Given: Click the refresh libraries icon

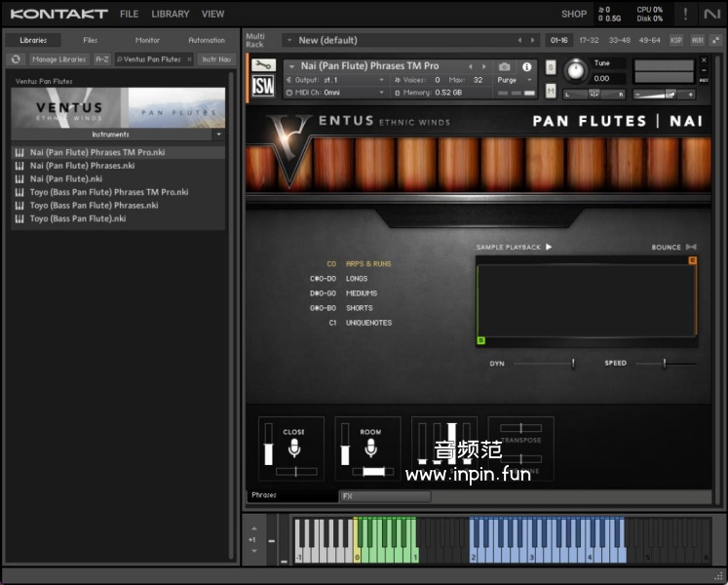Looking at the screenshot, I should [x=16, y=59].
